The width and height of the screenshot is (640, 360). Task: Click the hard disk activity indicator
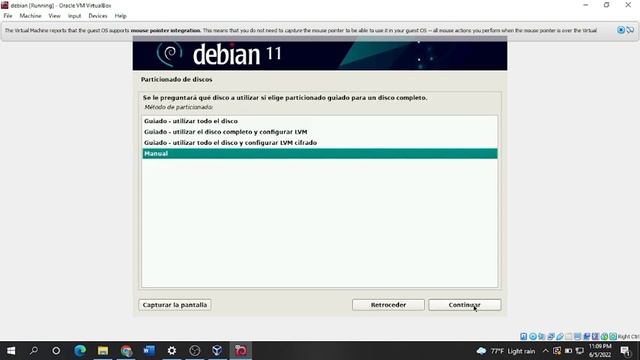coord(524,336)
